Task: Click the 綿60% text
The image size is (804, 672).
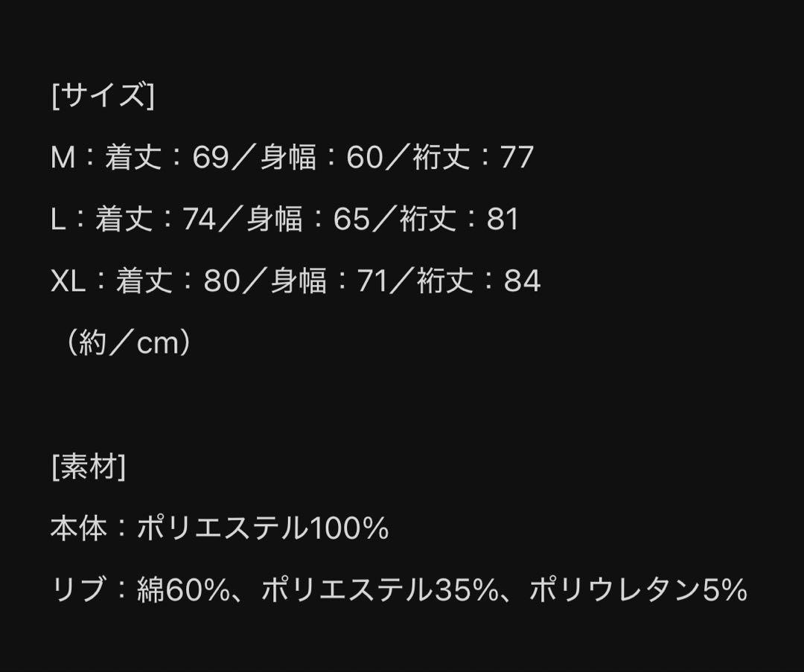Action: click(x=183, y=590)
